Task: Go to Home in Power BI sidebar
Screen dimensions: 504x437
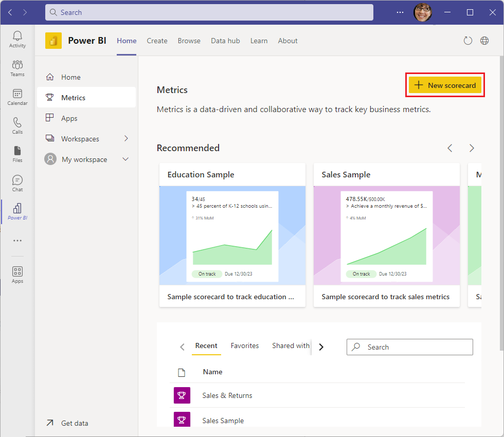Action: (86, 77)
